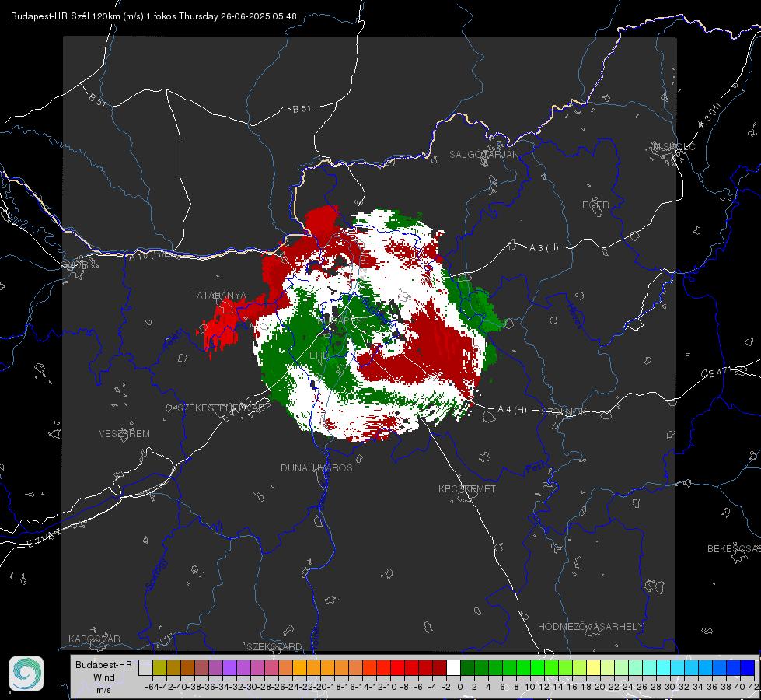The height and width of the screenshot is (700, 761).
Task: Click the legend value '-2'
Action: coord(446,687)
